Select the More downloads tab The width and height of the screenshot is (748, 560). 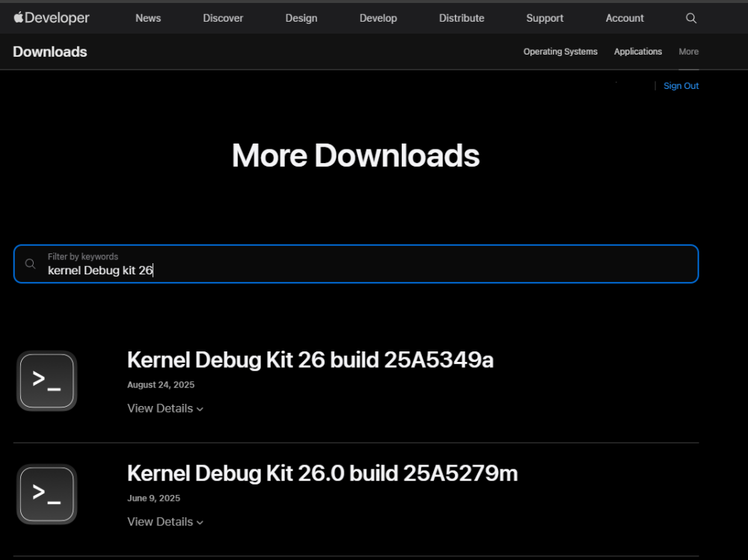pos(688,52)
